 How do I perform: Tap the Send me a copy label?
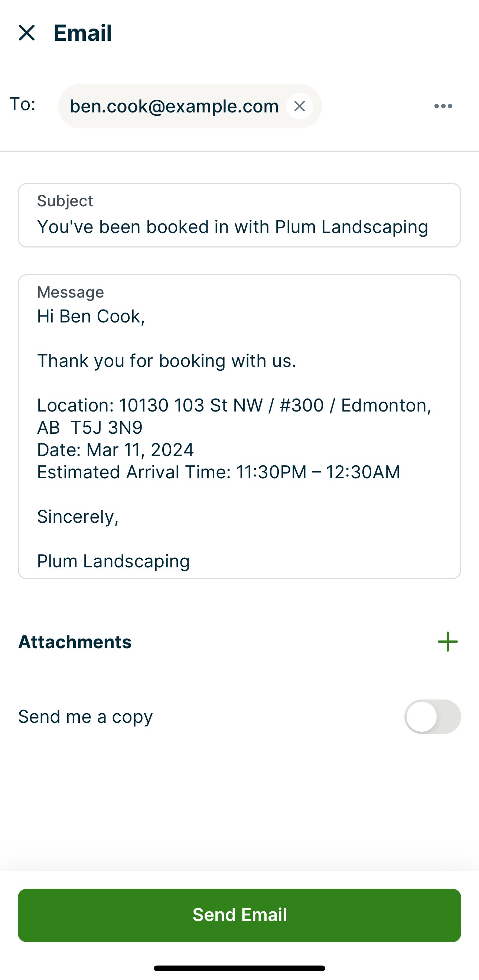[x=85, y=717]
